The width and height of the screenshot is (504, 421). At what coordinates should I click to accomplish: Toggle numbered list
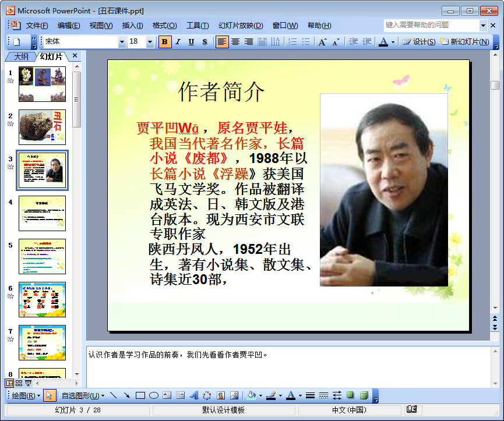(x=292, y=42)
